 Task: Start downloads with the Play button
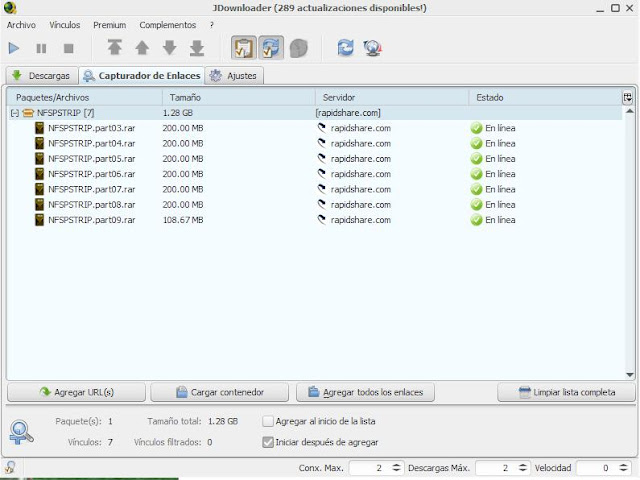[14, 48]
